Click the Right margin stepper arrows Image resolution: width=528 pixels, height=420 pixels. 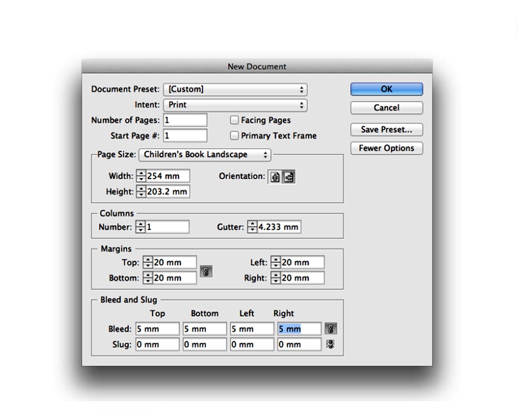click(x=276, y=278)
